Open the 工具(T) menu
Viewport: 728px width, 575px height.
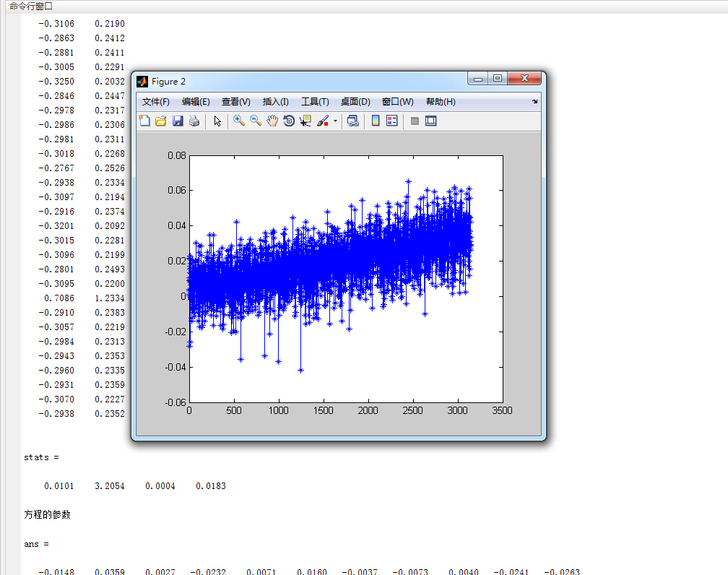(315, 102)
